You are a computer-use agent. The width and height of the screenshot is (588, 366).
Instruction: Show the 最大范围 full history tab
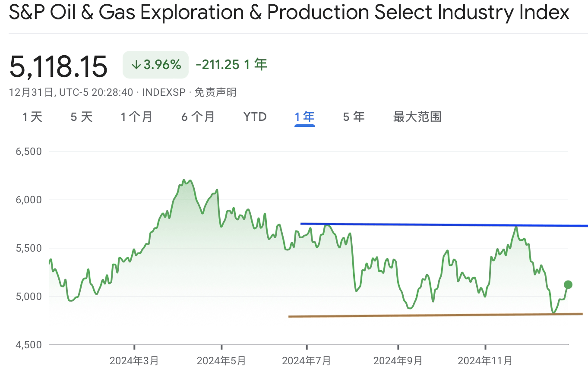(x=417, y=117)
